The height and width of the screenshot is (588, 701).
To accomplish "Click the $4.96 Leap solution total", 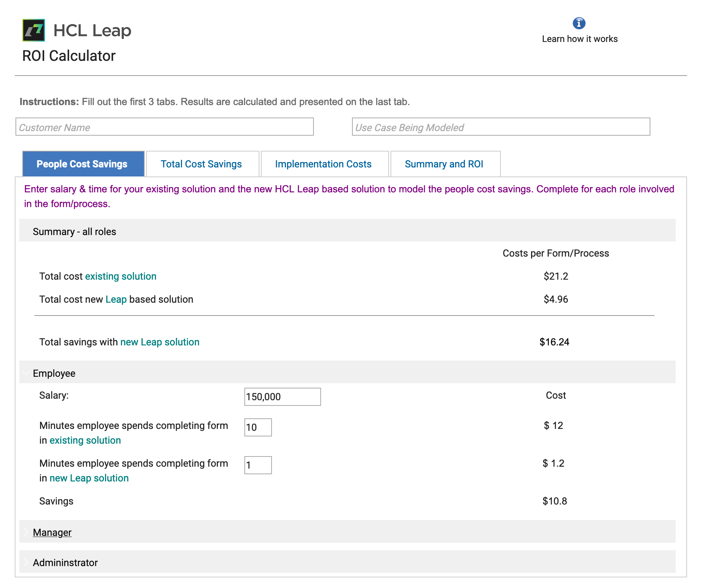I will [x=556, y=299].
